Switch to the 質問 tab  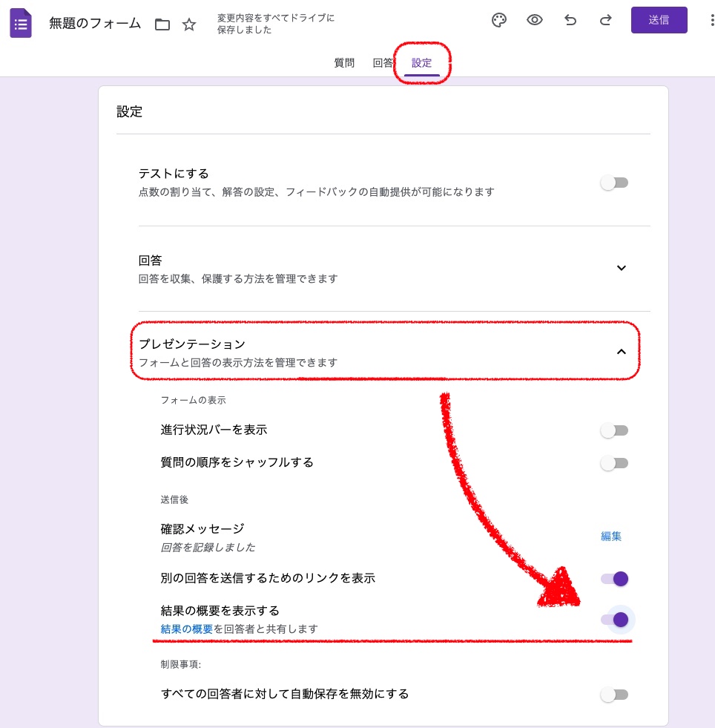[x=344, y=63]
